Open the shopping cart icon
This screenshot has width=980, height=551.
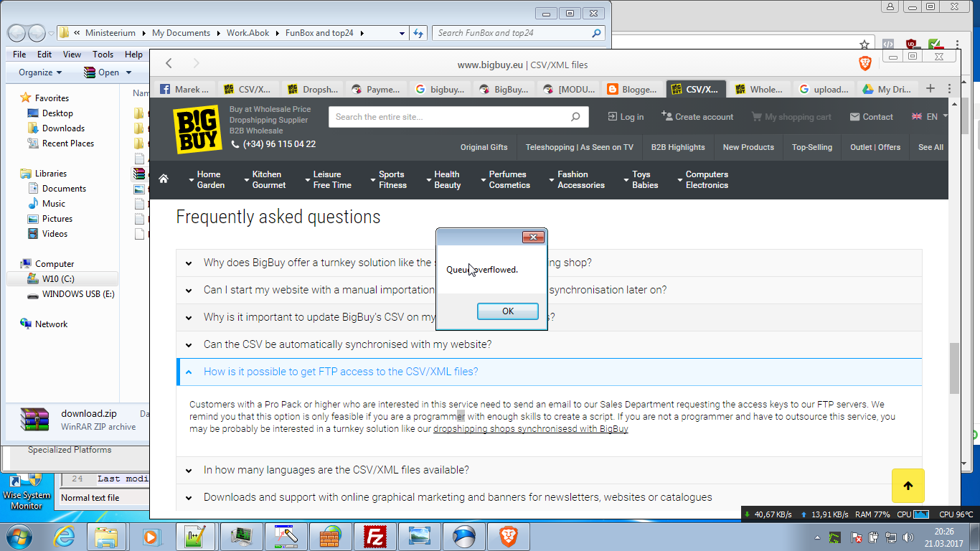click(x=756, y=116)
